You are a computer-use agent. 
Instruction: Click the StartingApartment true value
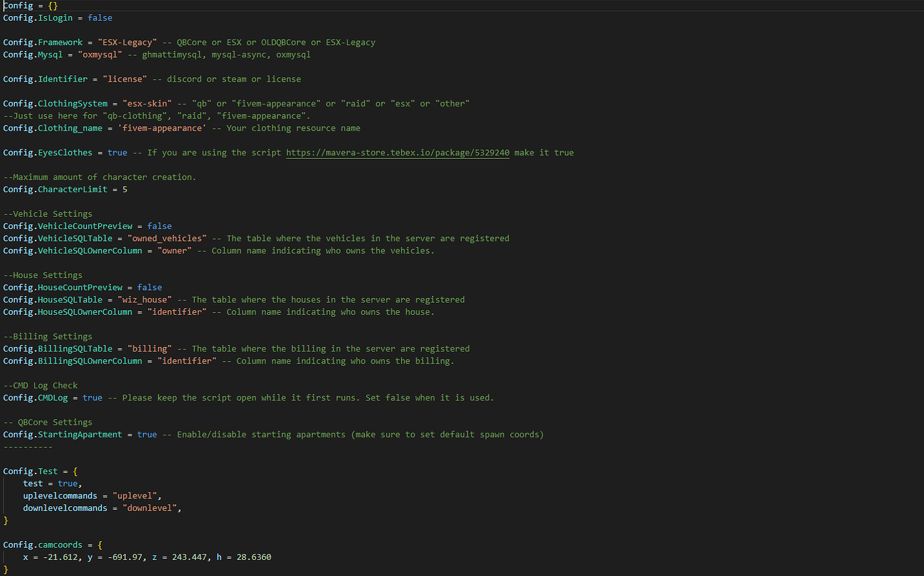click(x=147, y=435)
